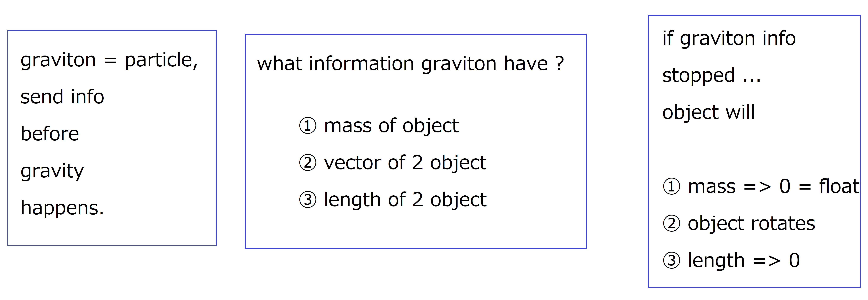Click the 'if graviton info' line
Viewport: 868px width, 300px height.
point(729,38)
